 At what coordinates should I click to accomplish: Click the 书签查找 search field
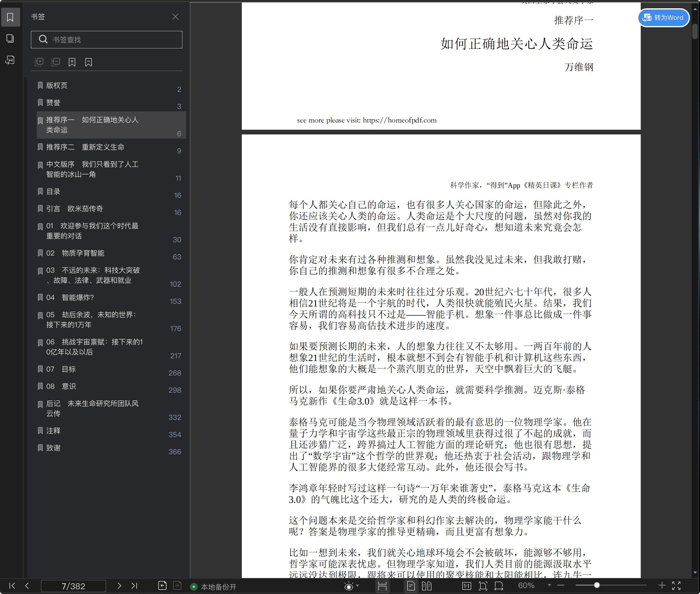coord(106,40)
